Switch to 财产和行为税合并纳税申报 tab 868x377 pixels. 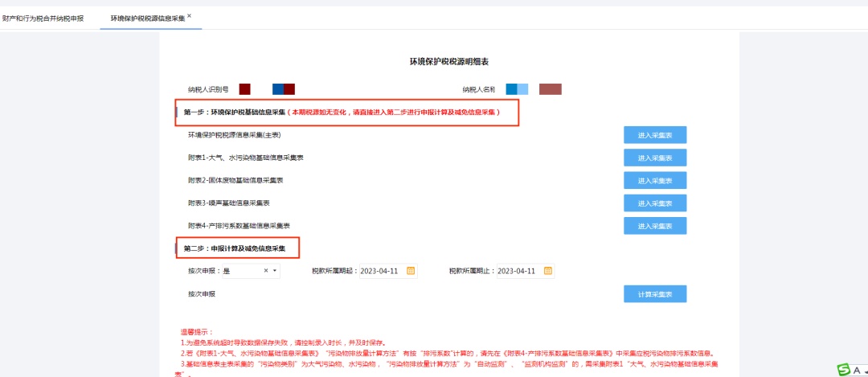click(43, 18)
